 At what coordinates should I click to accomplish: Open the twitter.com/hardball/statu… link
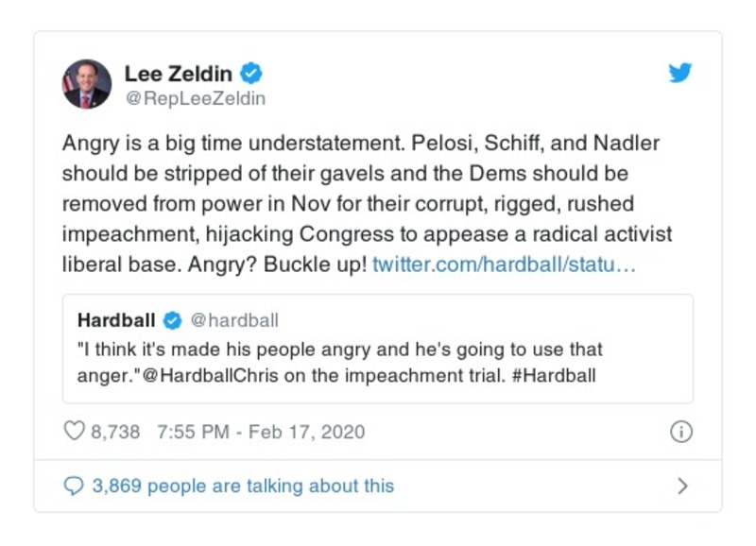tap(505, 264)
